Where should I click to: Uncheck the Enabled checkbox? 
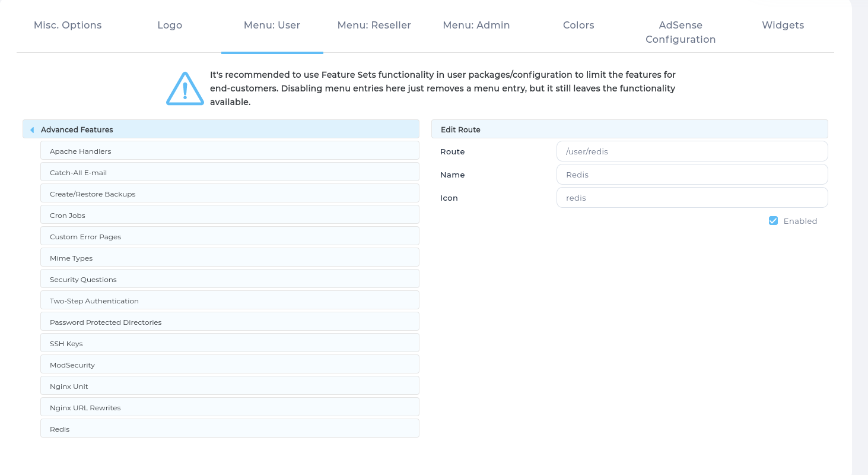[773, 221]
